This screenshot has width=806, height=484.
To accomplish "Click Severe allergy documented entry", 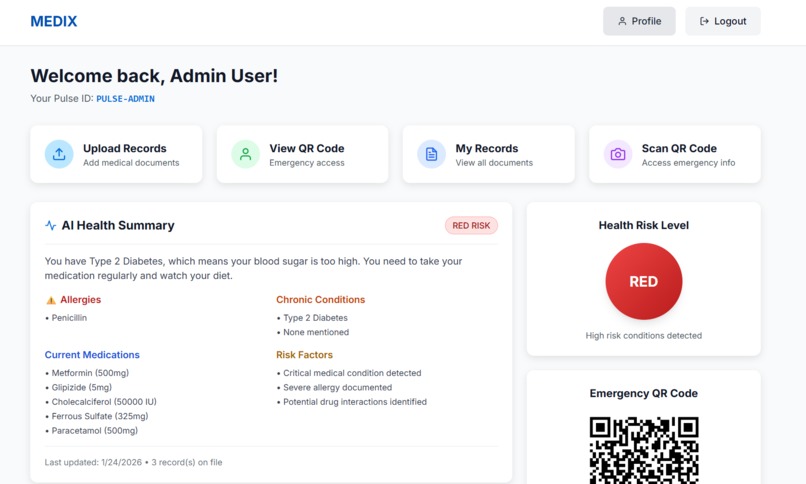I will coord(337,387).
